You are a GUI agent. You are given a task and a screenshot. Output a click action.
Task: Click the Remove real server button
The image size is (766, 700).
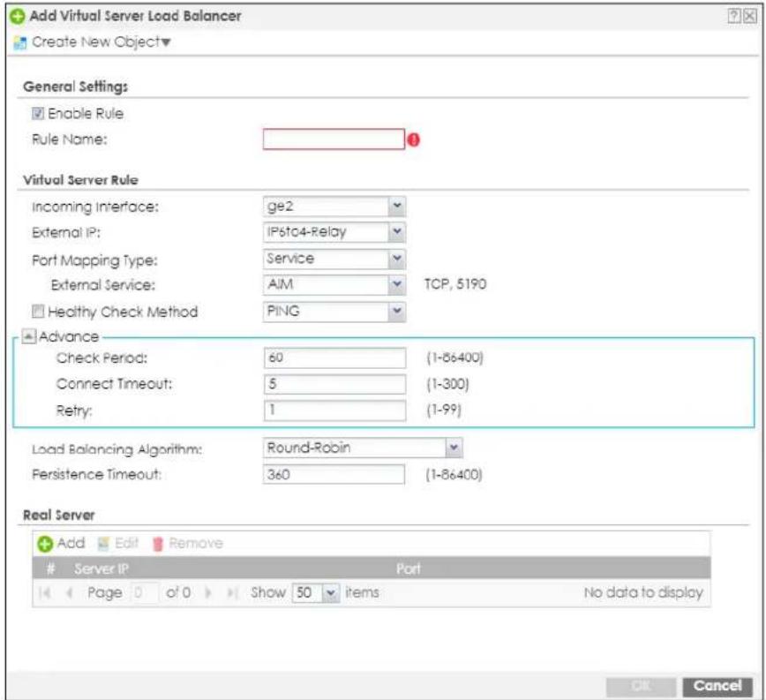point(187,543)
